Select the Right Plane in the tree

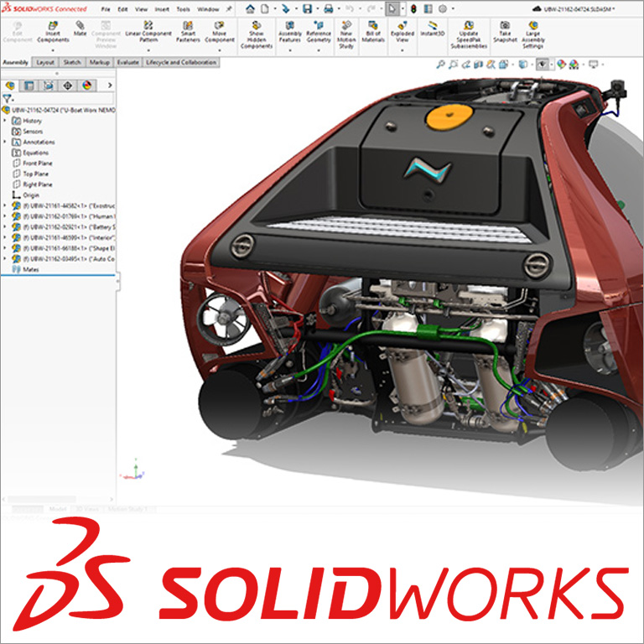coord(33,184)
